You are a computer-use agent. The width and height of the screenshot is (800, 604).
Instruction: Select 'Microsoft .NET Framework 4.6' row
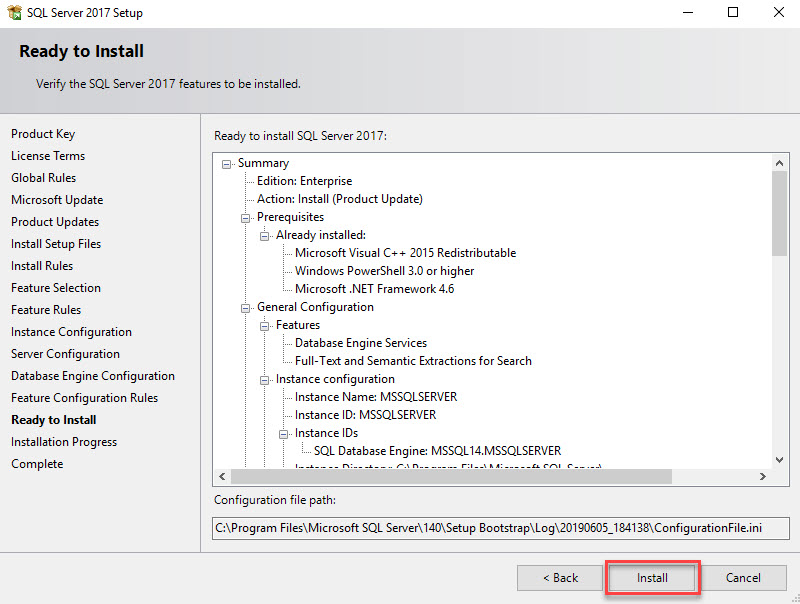[374, 289]
